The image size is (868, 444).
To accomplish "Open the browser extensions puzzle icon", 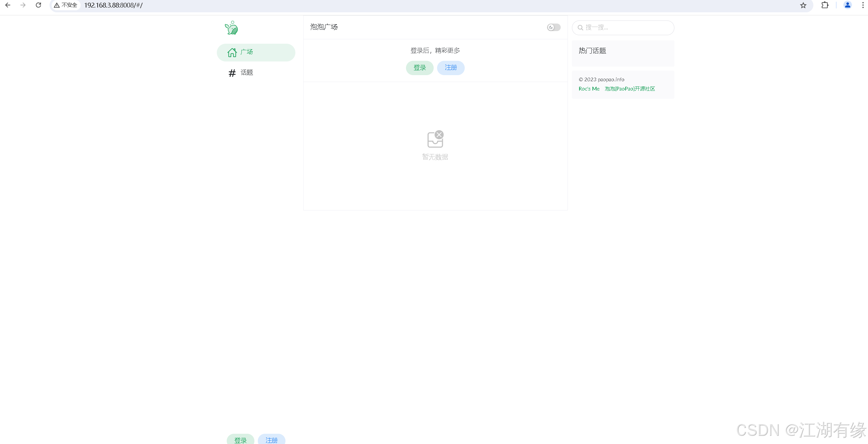I will coord(825,5).
